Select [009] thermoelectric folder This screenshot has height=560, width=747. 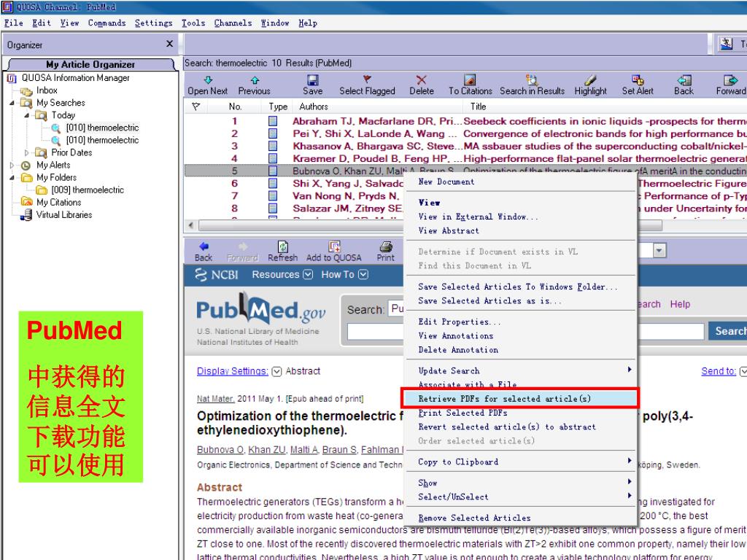[88, 190]
